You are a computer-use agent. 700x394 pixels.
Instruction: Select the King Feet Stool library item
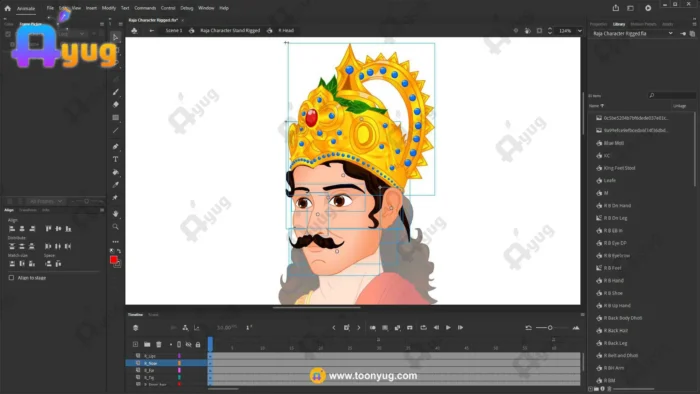click(x=619, y=168)
